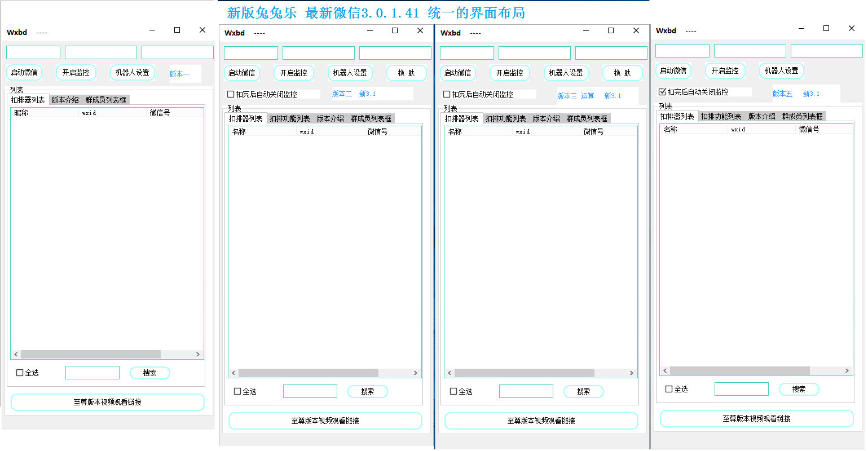The image size is (868, 451).
Task: Focus search field beside 搜索 in 版本五 window
Action: pos(742,389)
